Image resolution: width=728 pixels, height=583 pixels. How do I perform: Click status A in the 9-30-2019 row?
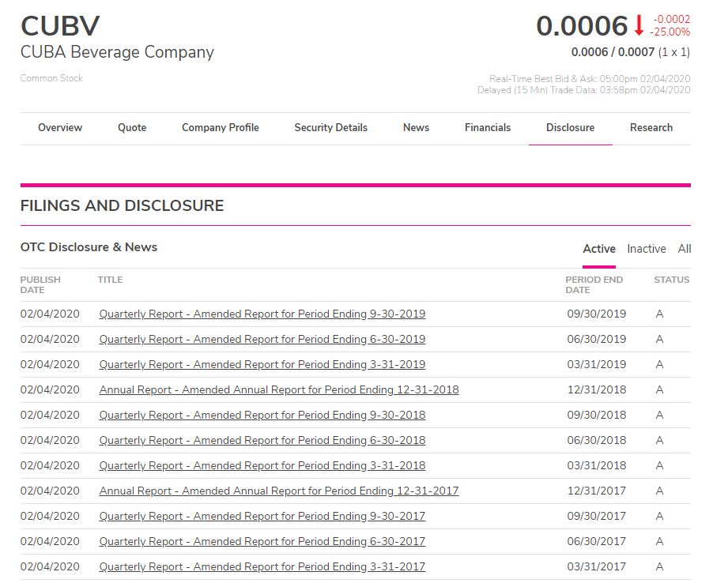click(659, 314)
